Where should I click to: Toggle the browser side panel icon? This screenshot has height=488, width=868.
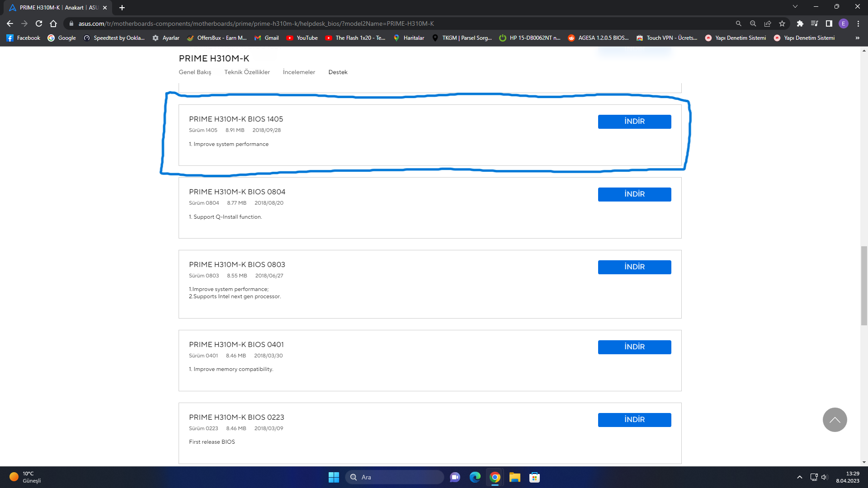click(829, 23)
